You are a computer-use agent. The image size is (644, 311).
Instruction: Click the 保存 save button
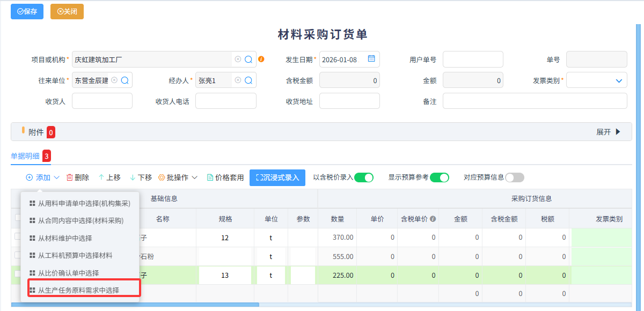pos(27,11)
